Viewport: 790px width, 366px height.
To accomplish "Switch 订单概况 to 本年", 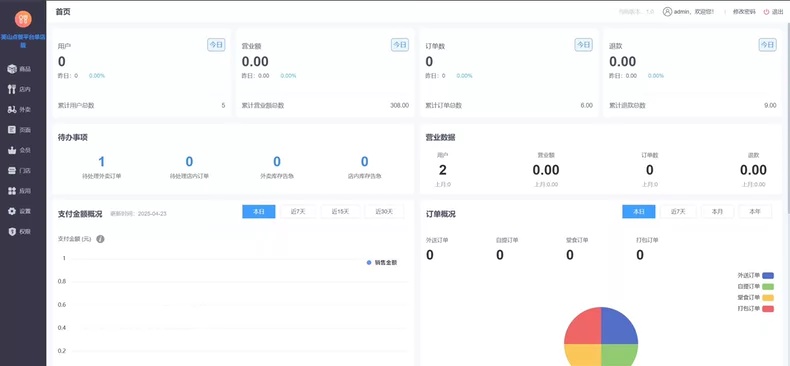I will [x=755, y=212].
